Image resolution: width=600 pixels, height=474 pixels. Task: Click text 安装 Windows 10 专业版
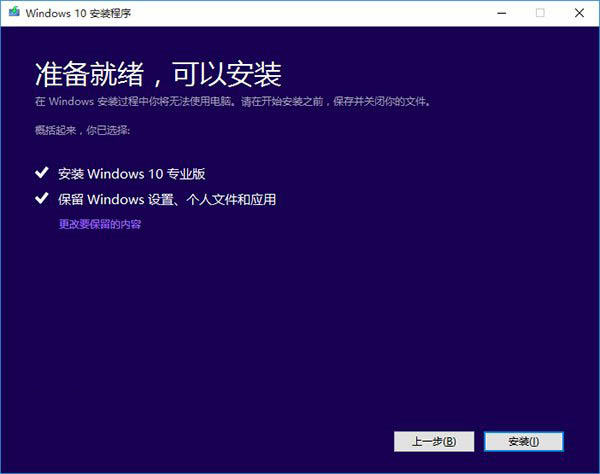(x=132, y=174)
